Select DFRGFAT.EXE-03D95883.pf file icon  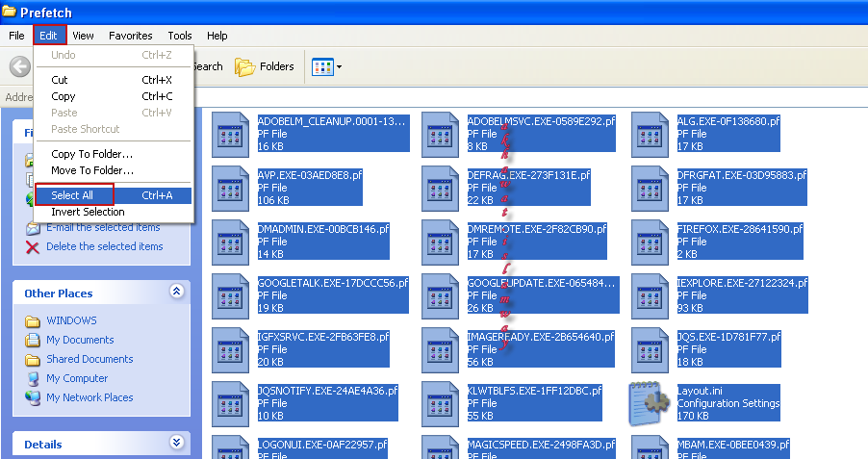[650, 189]
